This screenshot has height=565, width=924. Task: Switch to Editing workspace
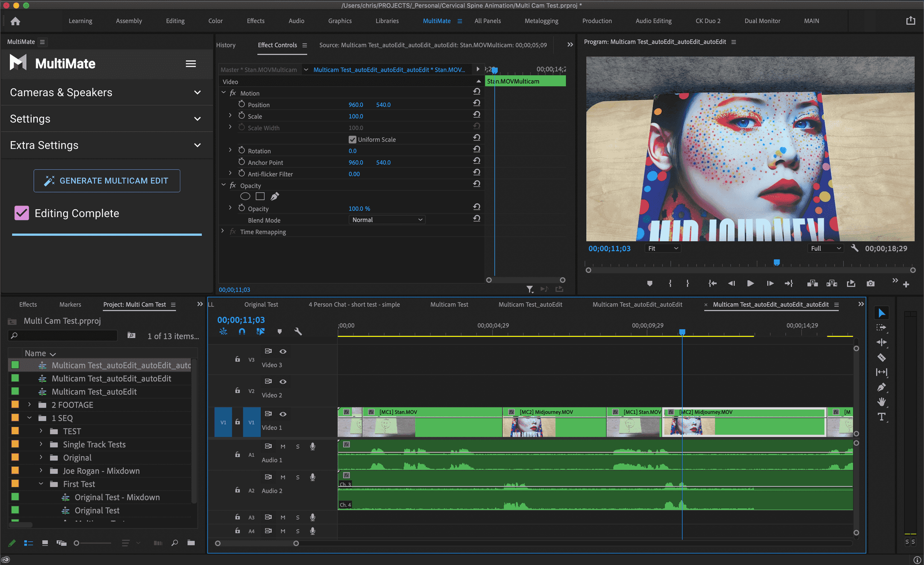pyautogui.click(x=175, y=21)
